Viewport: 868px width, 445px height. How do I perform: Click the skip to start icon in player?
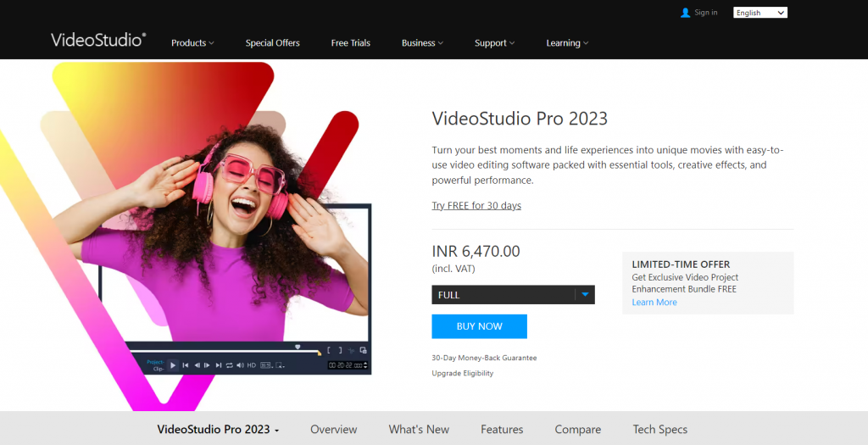pos(186,365)
